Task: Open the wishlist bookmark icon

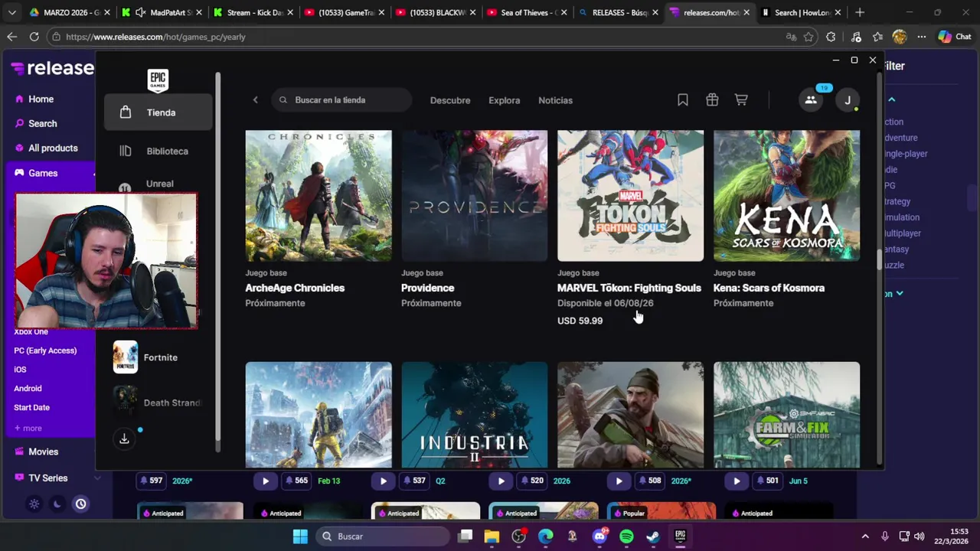Action: coord(683,100)
